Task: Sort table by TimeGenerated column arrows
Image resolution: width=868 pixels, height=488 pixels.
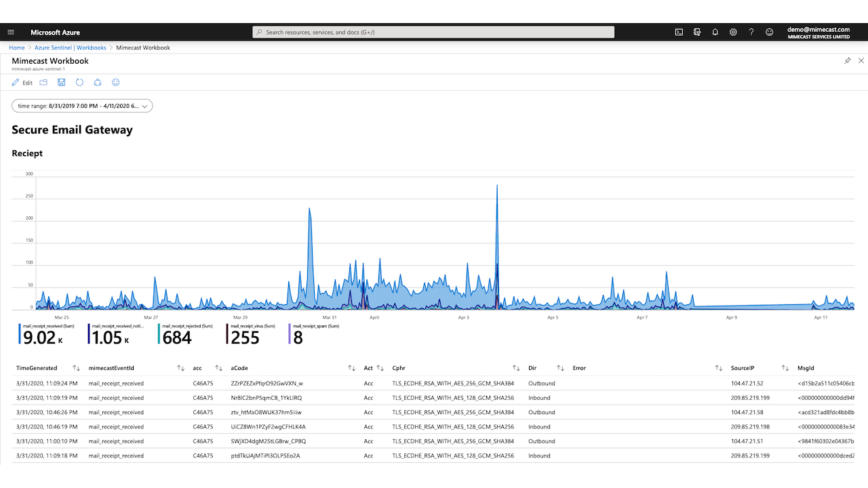Action: (77, 368)
